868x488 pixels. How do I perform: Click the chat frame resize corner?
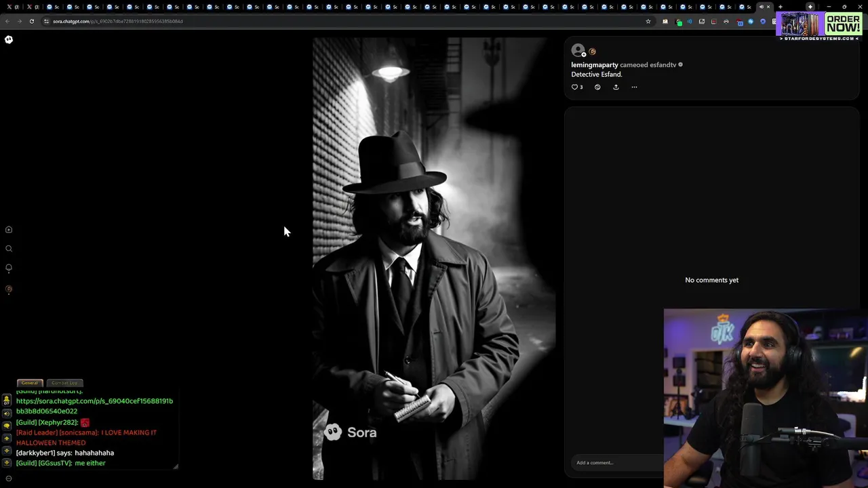click(x=176, y=466)
